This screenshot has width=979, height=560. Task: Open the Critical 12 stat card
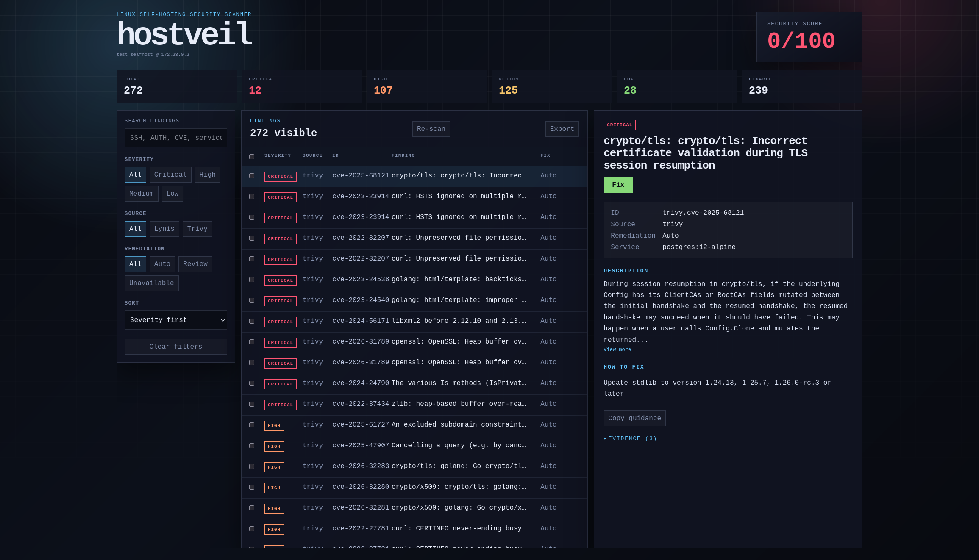coord(302,86)
